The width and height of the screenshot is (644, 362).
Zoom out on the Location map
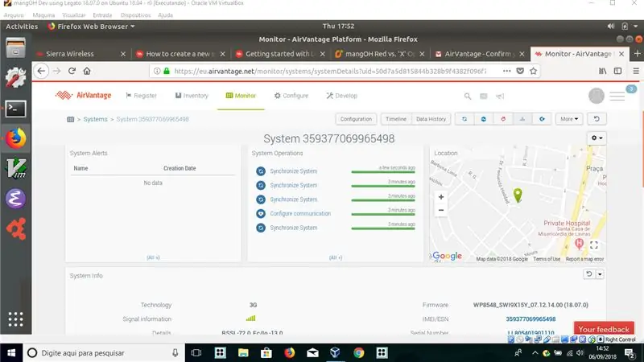440,210
